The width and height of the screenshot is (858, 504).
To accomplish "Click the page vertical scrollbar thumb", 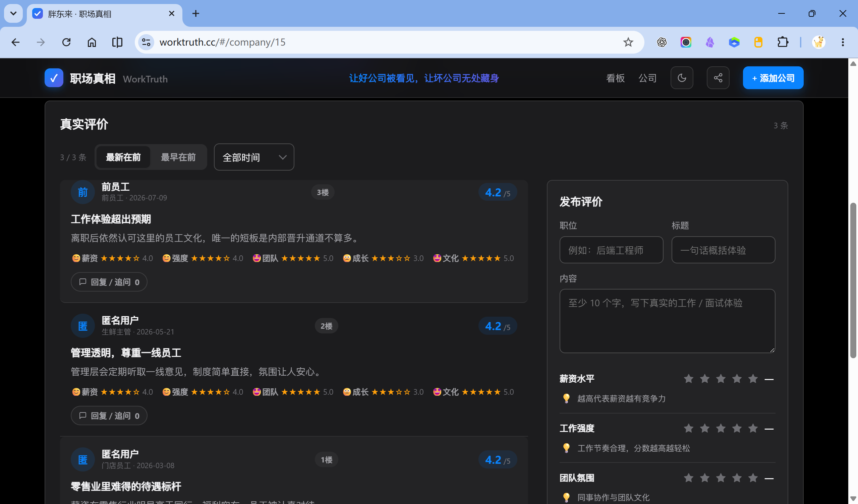I will pos(853,280).
